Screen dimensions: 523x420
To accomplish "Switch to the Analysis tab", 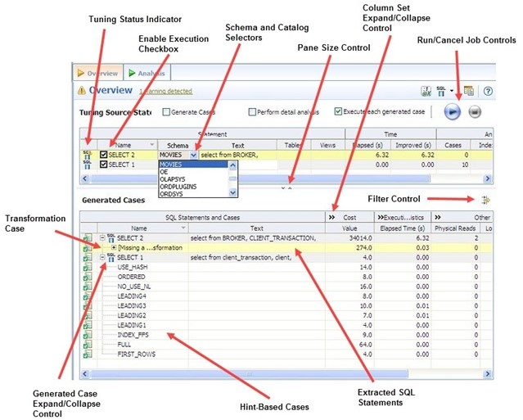I will click(147, 73).
